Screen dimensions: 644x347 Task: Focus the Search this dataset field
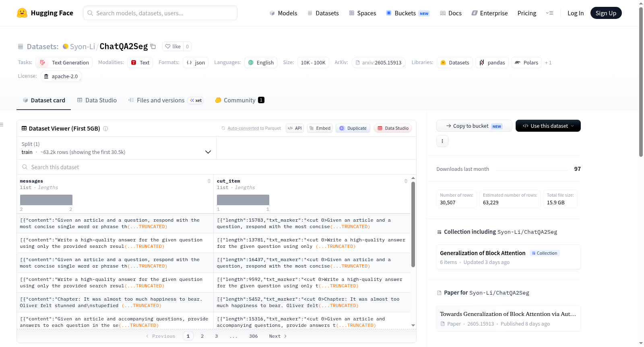(x=217, y=167)
